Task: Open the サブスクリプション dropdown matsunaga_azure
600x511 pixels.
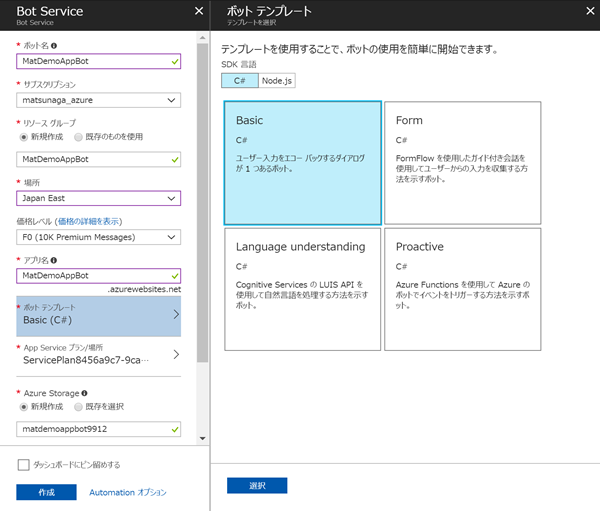Action: (x=99, y=100)
